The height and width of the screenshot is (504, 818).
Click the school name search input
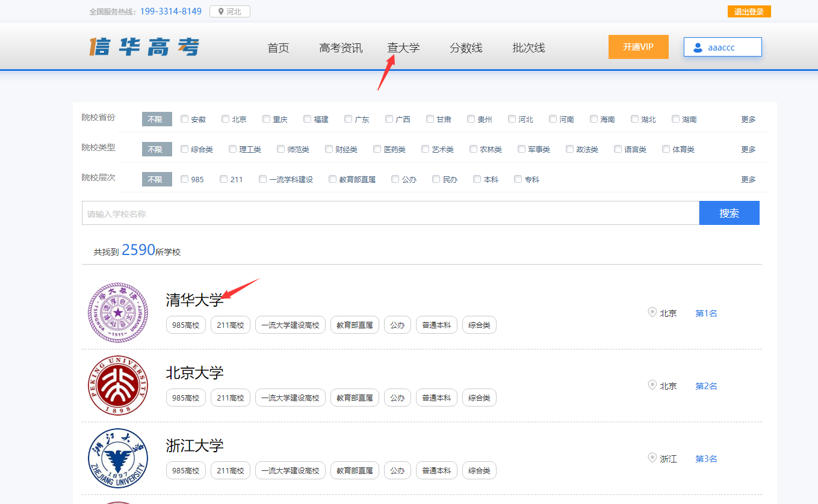[x=391, y=213]
